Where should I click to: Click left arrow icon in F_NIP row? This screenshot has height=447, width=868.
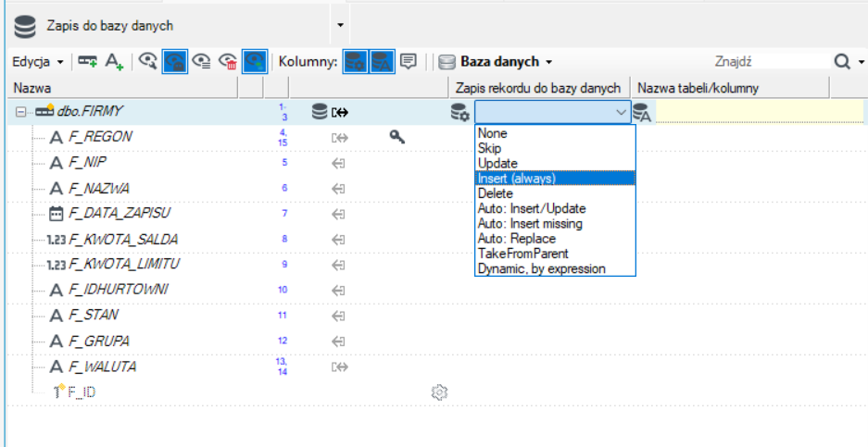[338, 163]
